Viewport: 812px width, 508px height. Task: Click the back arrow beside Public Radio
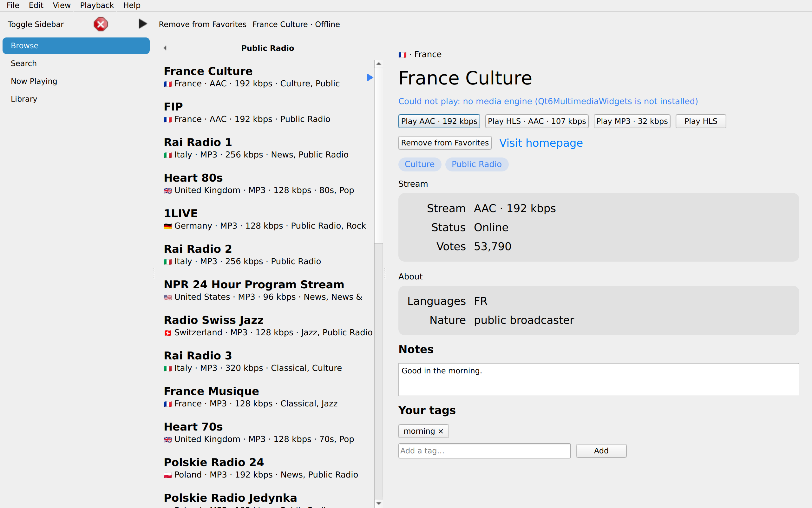(165, 48)
